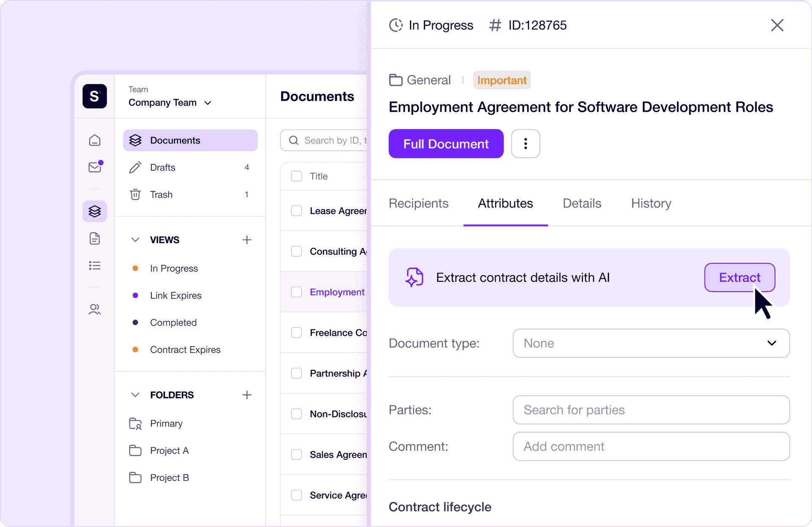This screenshot has width=812, height=527.
Task: Click the Important tag label
Action: coord(502,80)
